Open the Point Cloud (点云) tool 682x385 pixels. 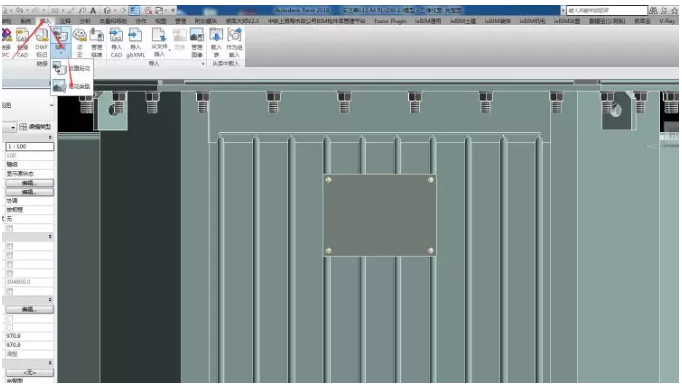point(80,43)
